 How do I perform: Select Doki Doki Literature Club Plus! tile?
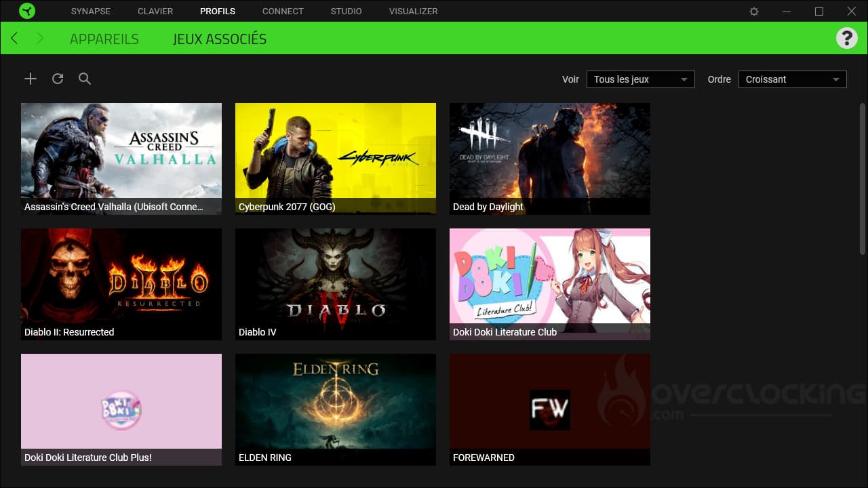(x=121, y=409)
